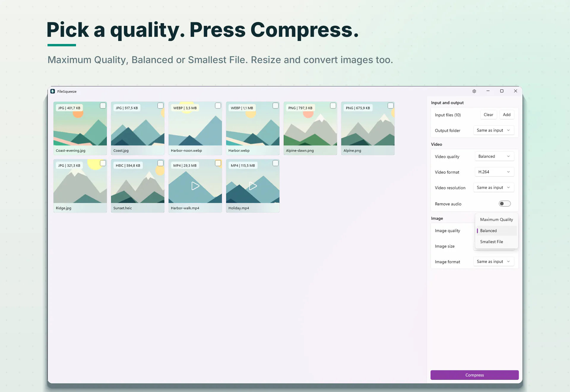Click the Harbor-noon.webp file name
Viewport: 570px width, 392px height.
[186, 151]
